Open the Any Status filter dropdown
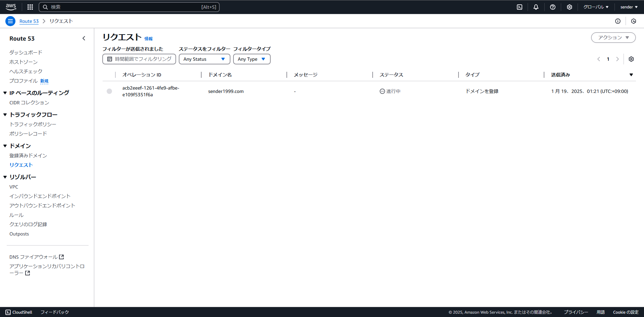644x317 pixels. (204, 59)
